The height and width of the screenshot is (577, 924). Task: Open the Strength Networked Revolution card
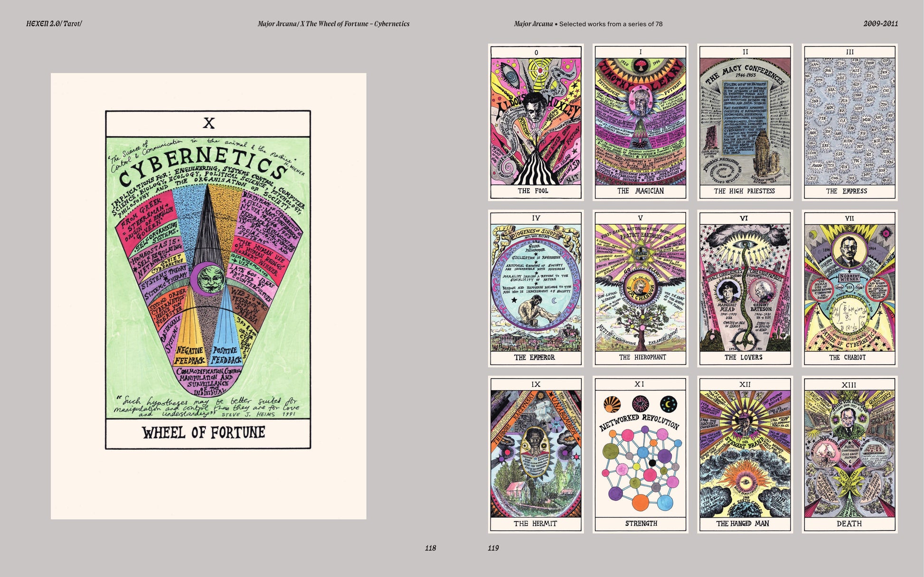[640, 454]
